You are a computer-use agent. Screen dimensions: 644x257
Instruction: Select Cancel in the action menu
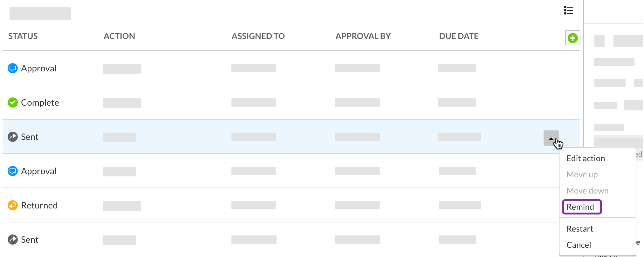(579, 245)
